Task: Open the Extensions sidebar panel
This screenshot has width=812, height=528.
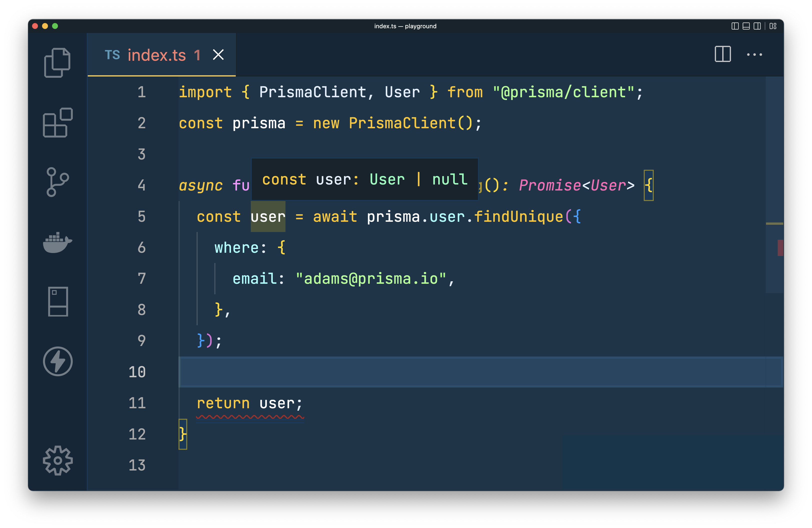Action: click(x=57, y=123)
